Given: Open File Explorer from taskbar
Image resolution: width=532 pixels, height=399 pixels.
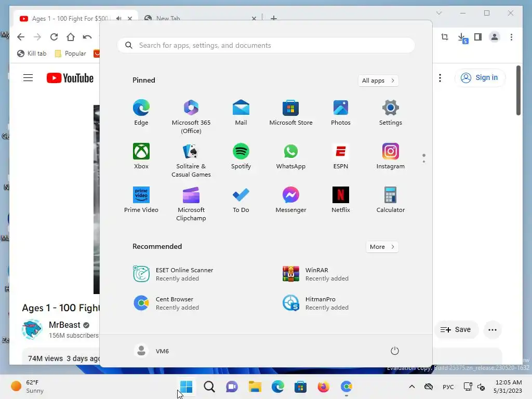Looking at the screenshot, I should (x=255, y=387).
